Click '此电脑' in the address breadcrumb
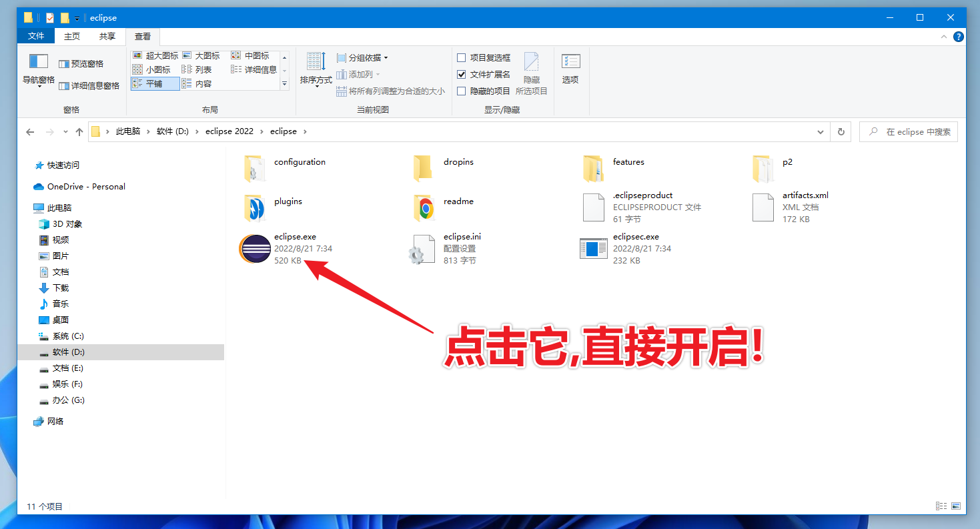The width and height of the screenshot is (980, 529). tap(128, 131)
